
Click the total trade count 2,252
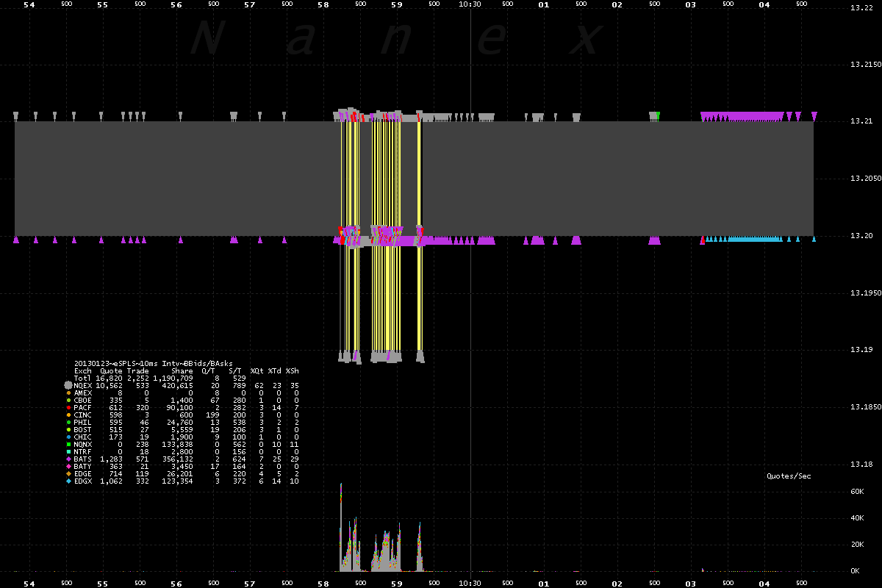click(x=137, y=379)
